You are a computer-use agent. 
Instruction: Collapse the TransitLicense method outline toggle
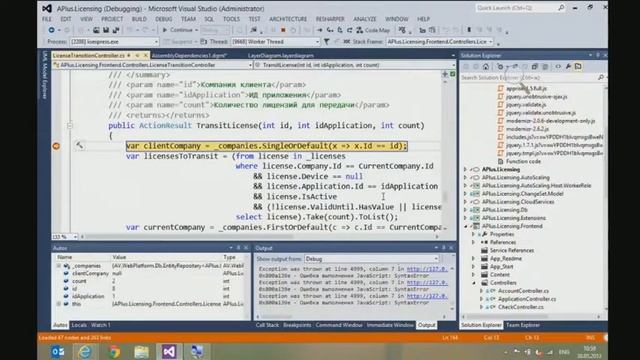pos(70,126)
